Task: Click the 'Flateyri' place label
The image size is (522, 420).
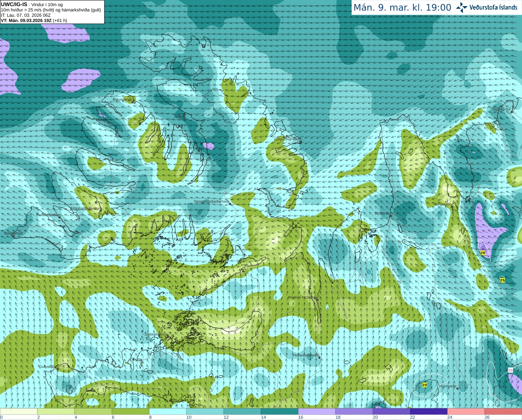Action: pyautogui.click(x=102, y=120)
